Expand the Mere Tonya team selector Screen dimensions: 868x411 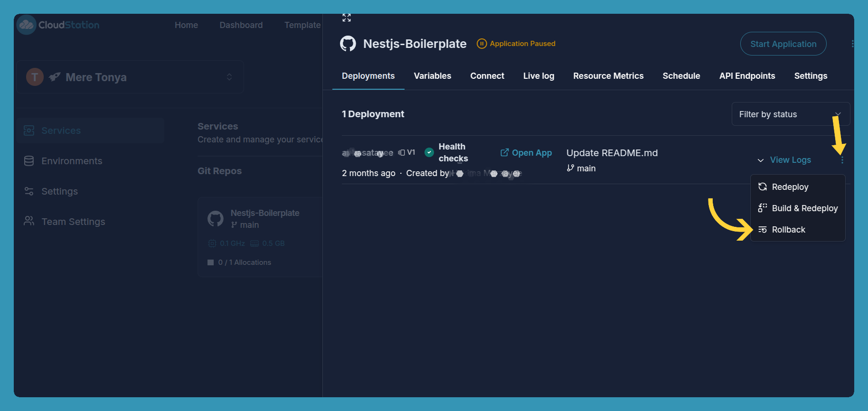pos(130,77)
